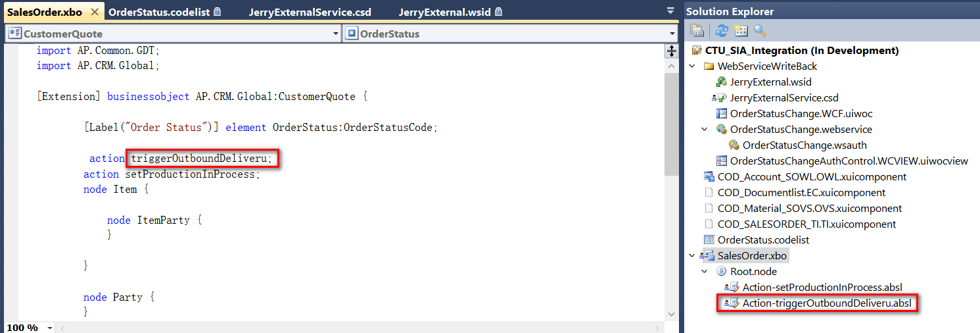Open the OrderStatus member dropdown
The height and width of the screenshot is (333, 980).
[x=672, y=34]
